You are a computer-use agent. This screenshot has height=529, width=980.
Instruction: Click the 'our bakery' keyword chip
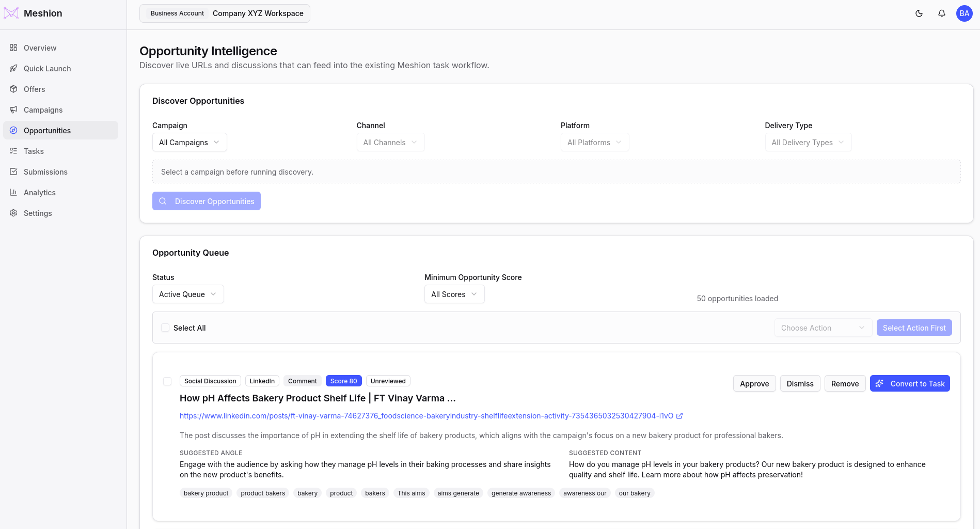(x=635, y=493)
